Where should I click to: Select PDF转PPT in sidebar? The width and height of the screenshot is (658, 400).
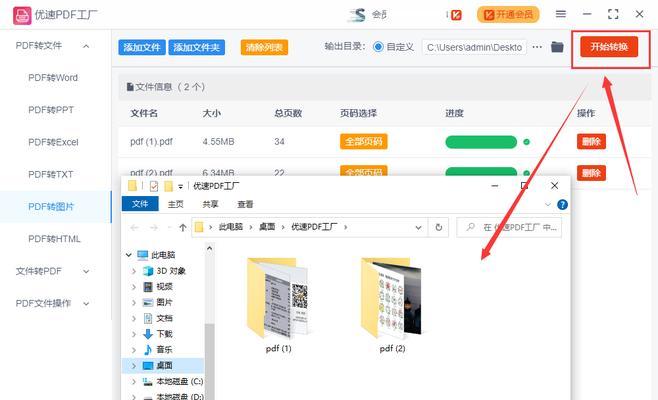click(x=51, y=110)
